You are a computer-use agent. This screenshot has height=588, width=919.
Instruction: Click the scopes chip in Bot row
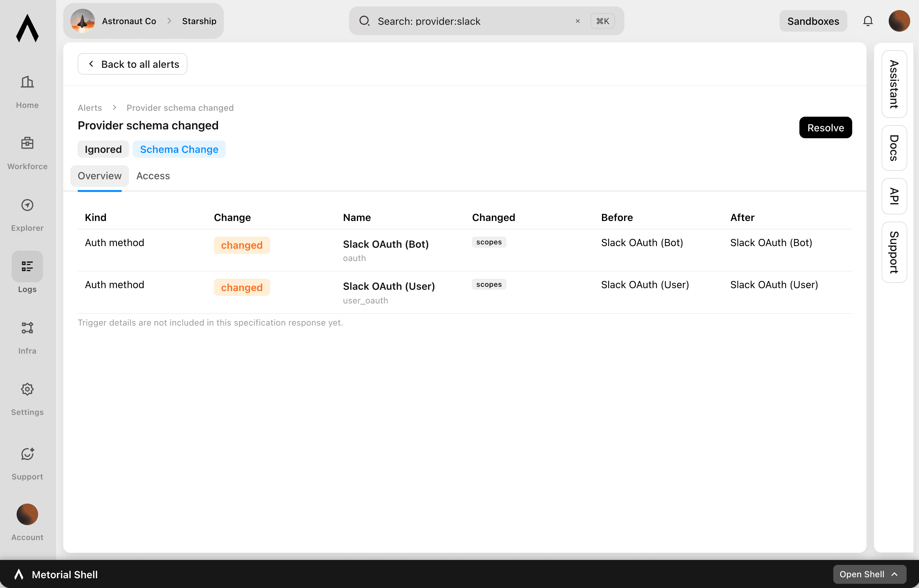pos(489,242)
